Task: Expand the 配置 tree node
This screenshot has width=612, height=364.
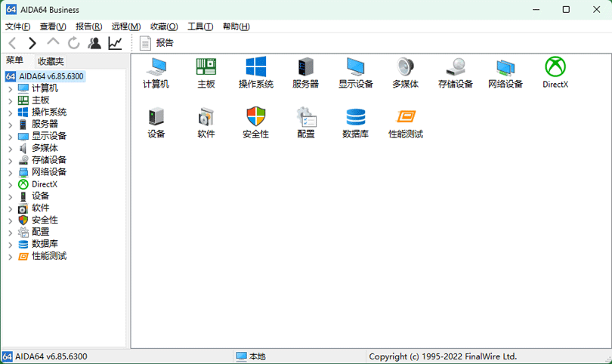Action: pyautogui.click(x=10, y=233)
